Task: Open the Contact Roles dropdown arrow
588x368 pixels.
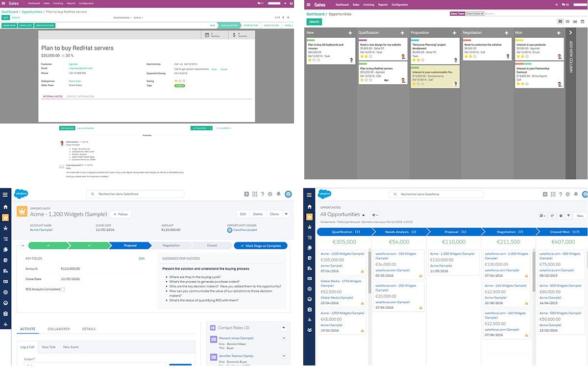Action: pos(283,327)
